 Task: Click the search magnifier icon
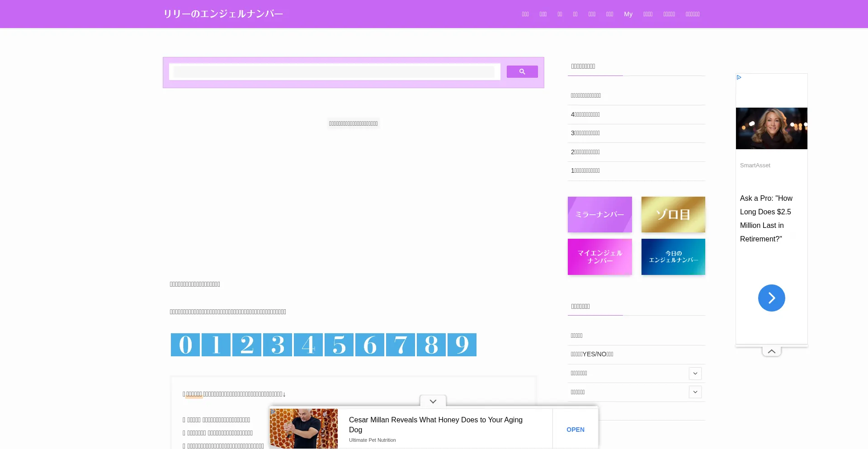(x=522, y=71)
